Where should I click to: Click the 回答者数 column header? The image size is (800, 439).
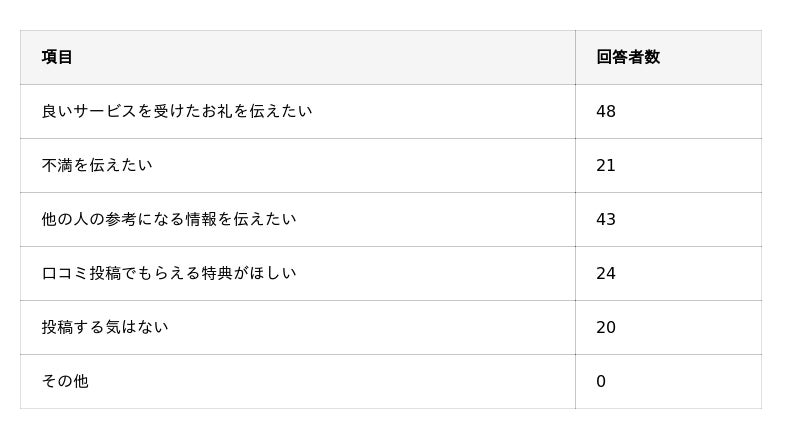click(x=628, y=57)
